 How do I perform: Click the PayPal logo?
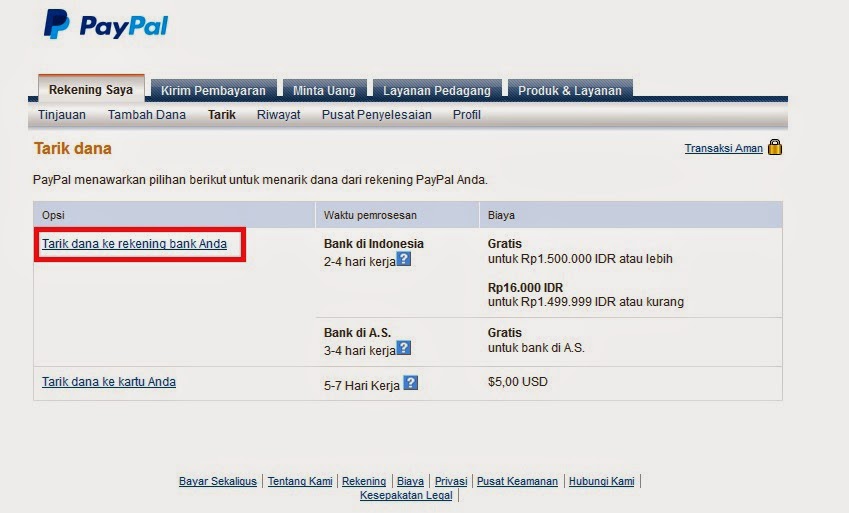[106, 24]
